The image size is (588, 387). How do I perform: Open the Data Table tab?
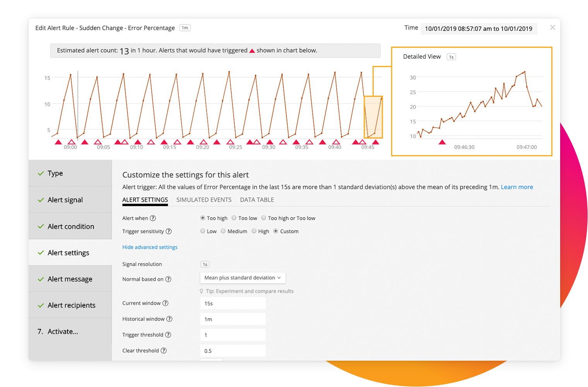(x=257, y=200)
